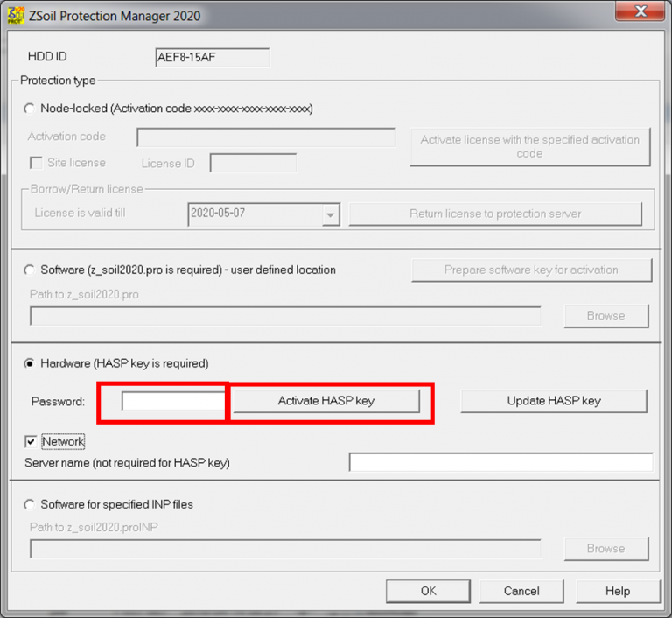Click the HDD ID field
The height and width of the screenshot is (618, 672).
(212, 58)
